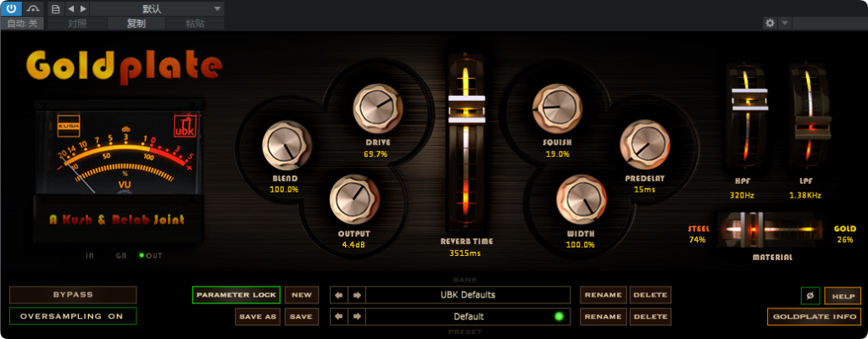Screen dimensions: 868x339
Task: Rename the Default preset
Action: pyautogui.click(x=604, y=316)
